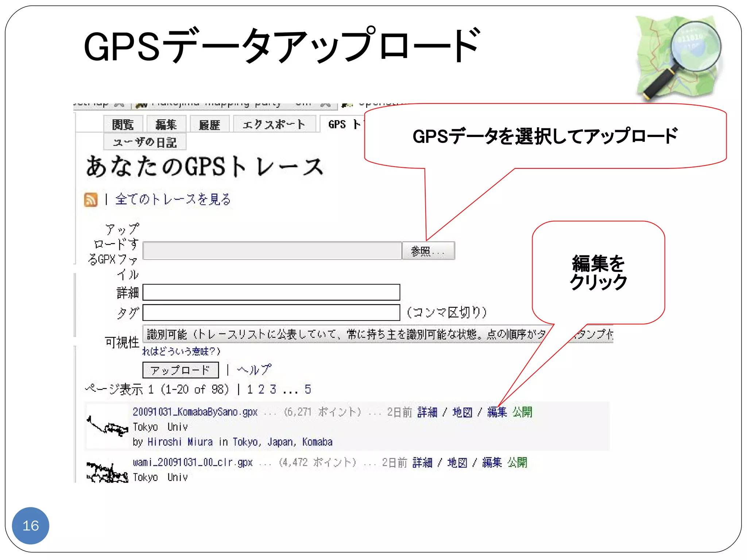The height and width of the screenshot is (560, 747).
Task: Click the slide number 16 badge
Action: [x=31, y=525]
